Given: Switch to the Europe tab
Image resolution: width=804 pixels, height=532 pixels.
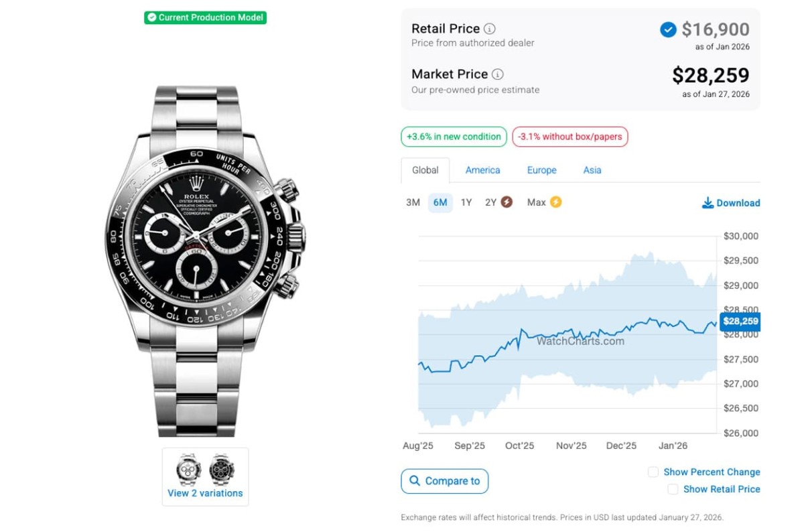Looking at the screenshot, I should pyautogui.click(x=541, y=170).
